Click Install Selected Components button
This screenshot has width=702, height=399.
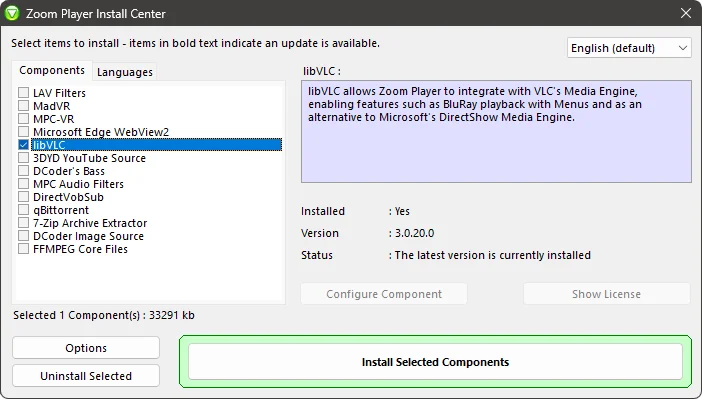[435, 362]
